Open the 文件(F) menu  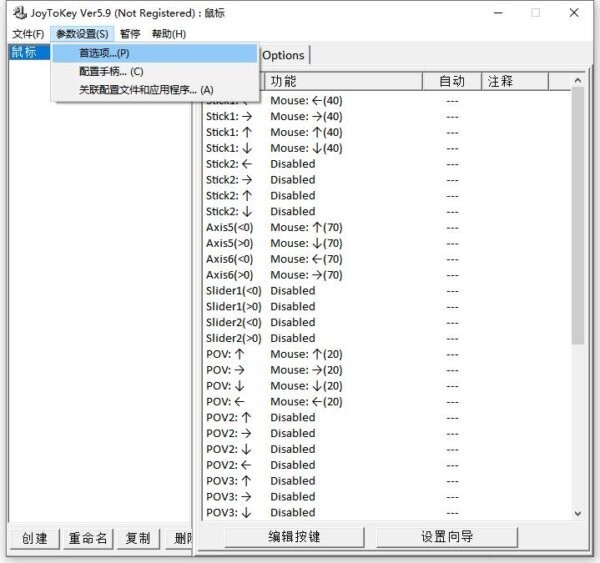click(28, 34)
